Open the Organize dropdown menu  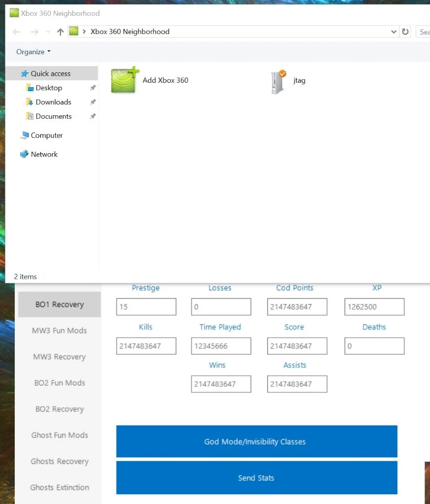[x=33, y=52]
